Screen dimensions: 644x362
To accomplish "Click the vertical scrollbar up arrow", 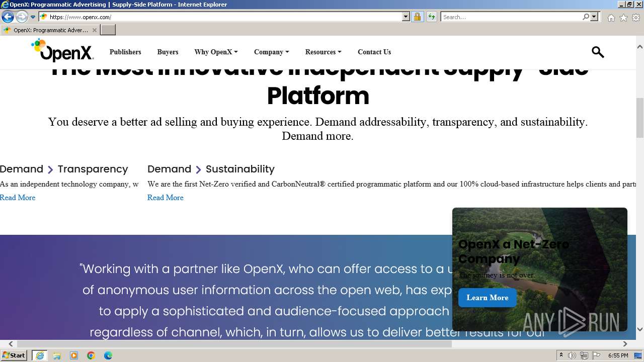I will point(640,47).
